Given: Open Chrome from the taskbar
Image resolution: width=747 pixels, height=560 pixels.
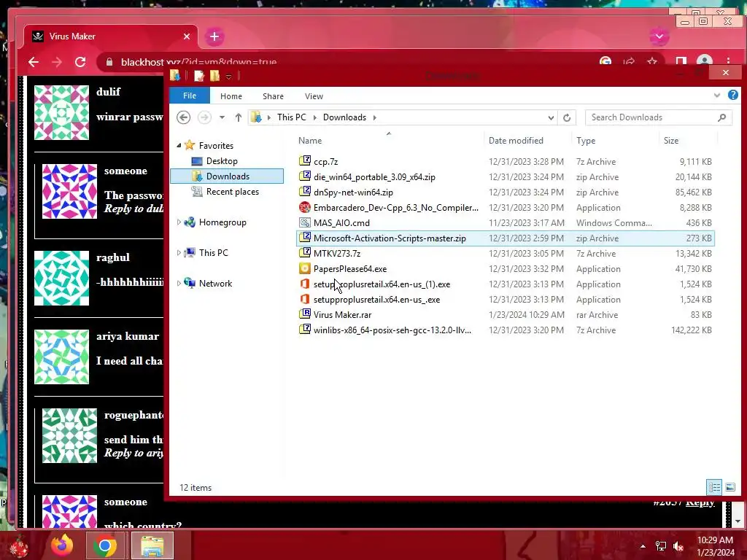Looking at the screenshot, I should coord(105,545).
